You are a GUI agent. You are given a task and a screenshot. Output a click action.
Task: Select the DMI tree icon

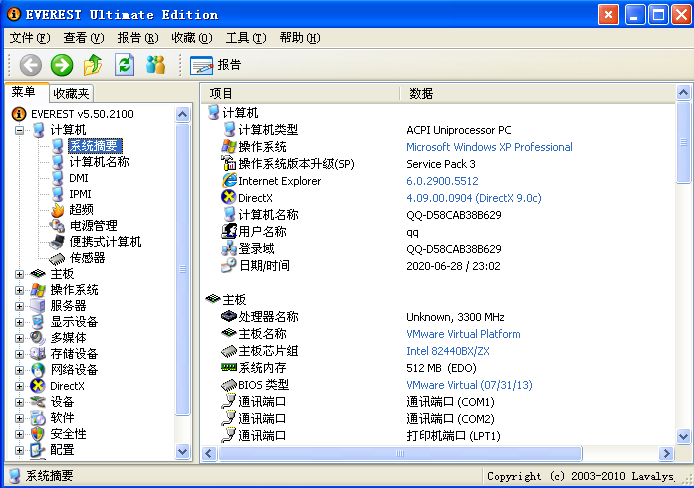[58, 178]
